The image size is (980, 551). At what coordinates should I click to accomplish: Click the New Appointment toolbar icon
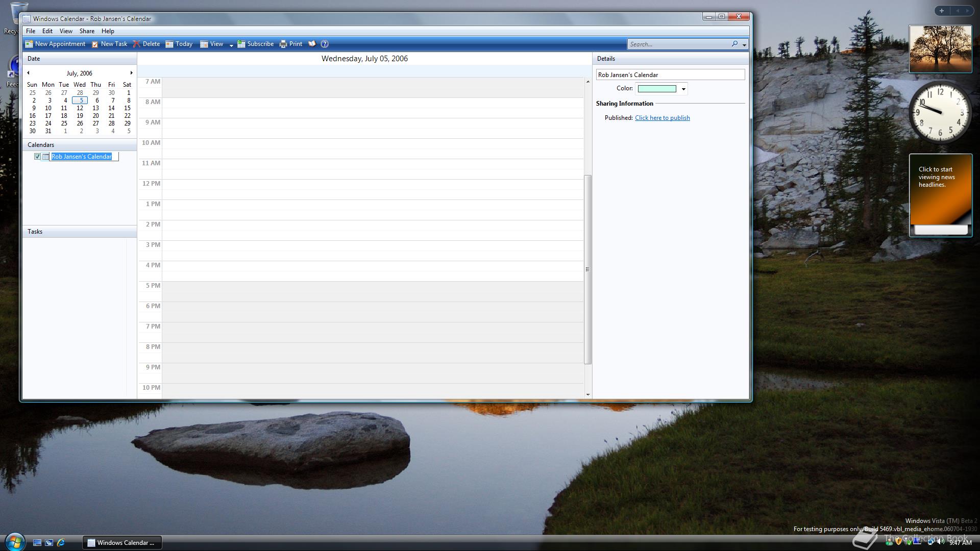(x=29, y=44)
